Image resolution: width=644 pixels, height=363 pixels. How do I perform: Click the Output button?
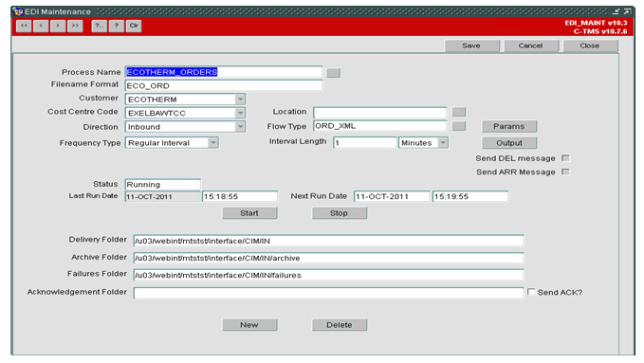[x=509, y=143]
